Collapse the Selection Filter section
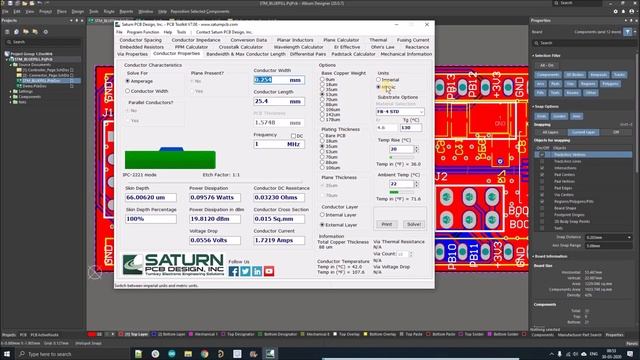Image resolution: width=640 pixels, height=360 pixels. [x=533, y=56]
